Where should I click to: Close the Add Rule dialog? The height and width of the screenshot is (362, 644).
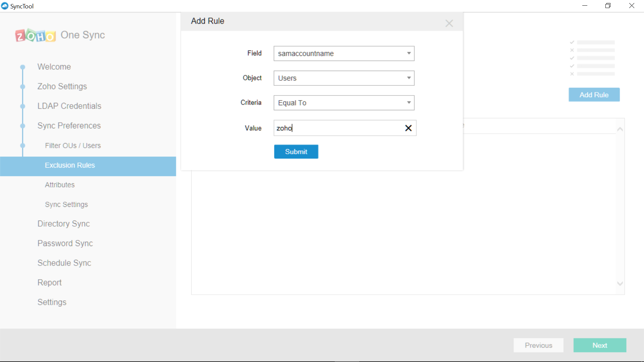[449, 23]
